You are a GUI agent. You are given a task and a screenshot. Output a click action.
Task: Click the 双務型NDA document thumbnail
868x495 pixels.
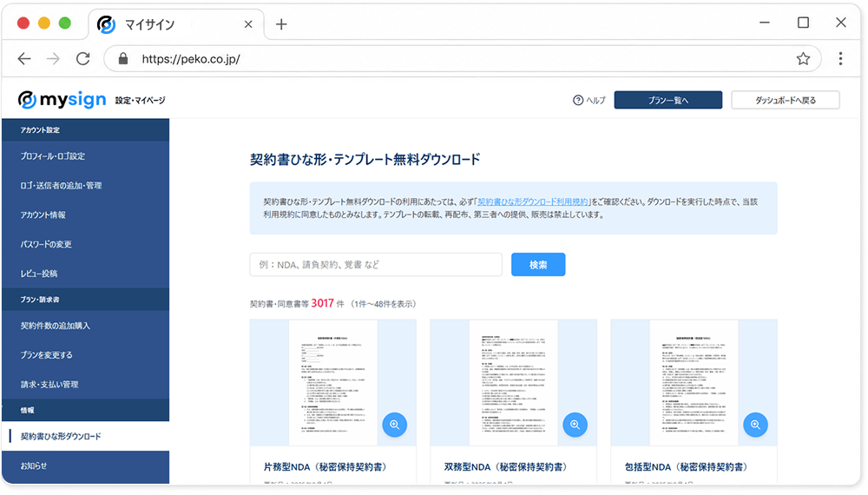pos(514,383)
